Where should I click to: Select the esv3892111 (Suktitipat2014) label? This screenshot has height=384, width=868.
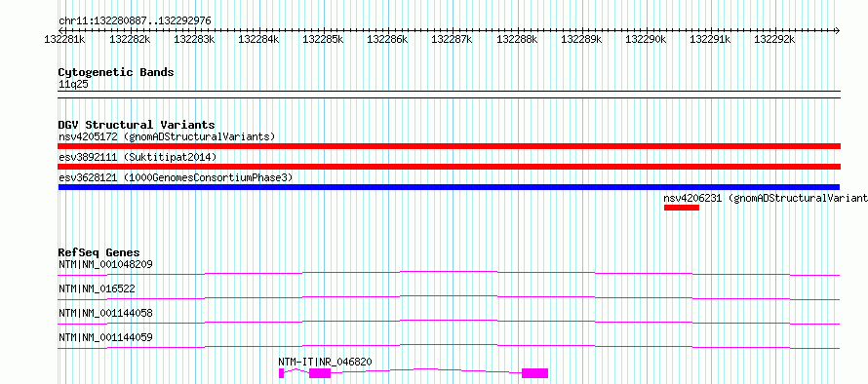(x=138, y=157)
